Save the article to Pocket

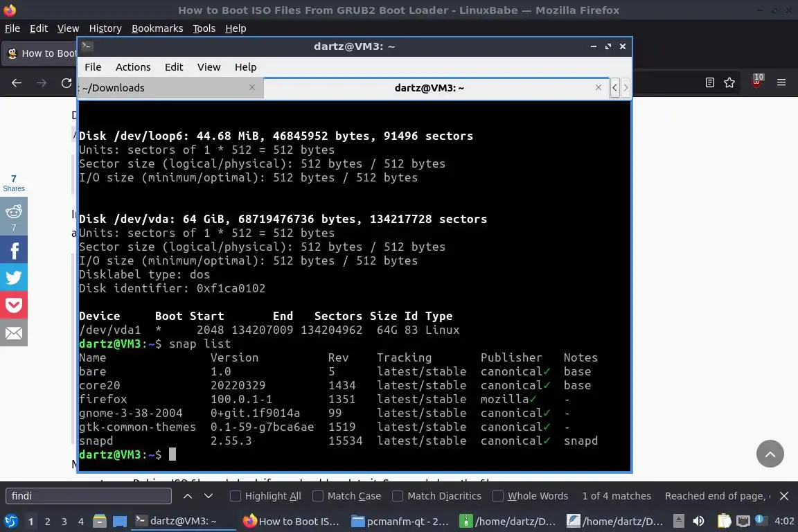[14, 305]
